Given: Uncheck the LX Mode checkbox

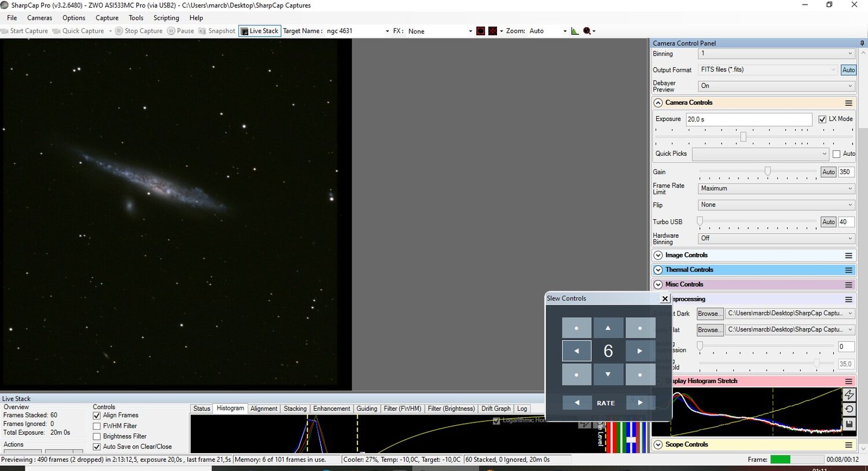Looking at the screenshot, I should 822,119.
